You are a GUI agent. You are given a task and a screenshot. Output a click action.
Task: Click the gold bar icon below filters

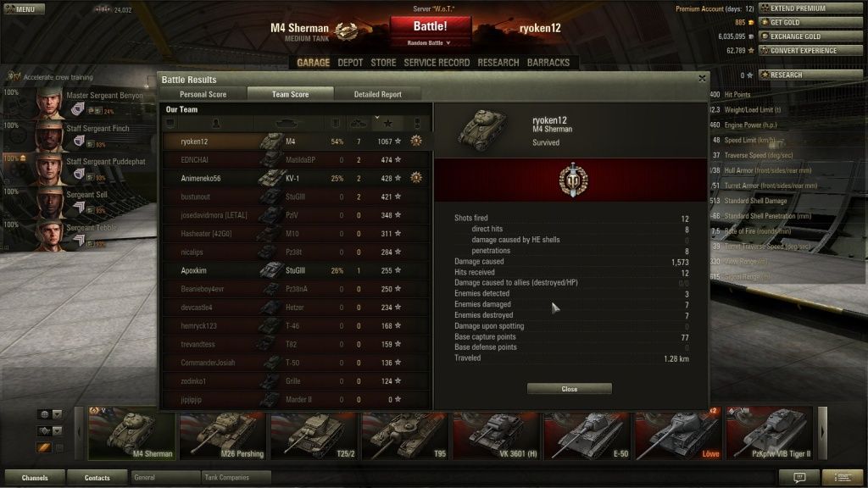pos(44,447)
